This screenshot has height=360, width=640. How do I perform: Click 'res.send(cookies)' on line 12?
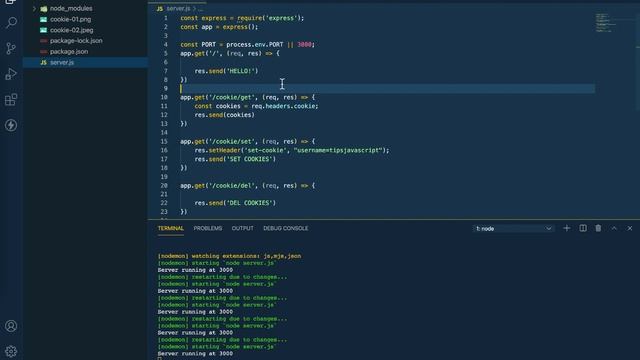[x=224, y=115]
